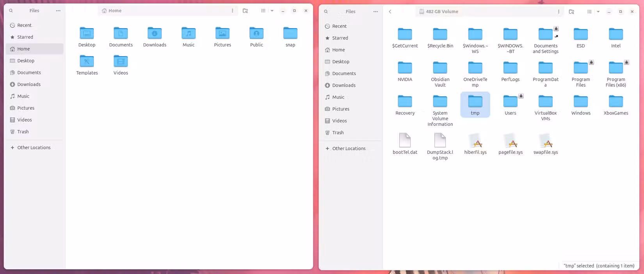Viewport: 644px width, 274px height.
Task: Select Recovery folder
Action: click(405, 105)
